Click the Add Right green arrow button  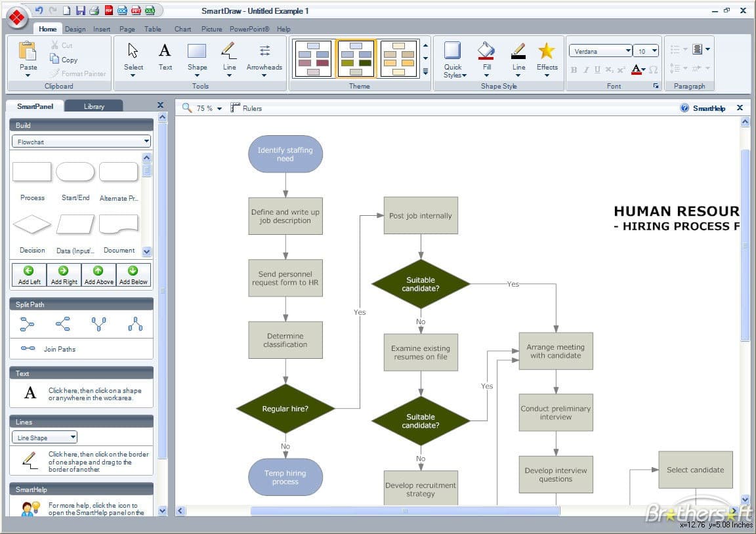(x=64, y=275)
